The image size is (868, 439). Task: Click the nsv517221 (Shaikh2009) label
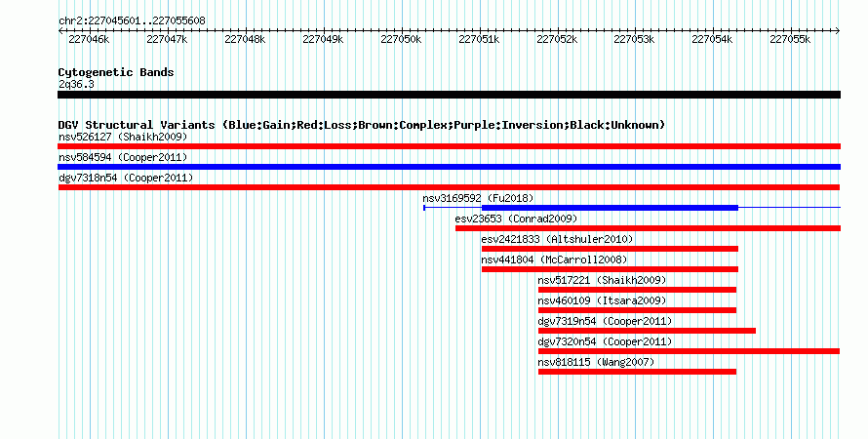click(x=603, y=280)
